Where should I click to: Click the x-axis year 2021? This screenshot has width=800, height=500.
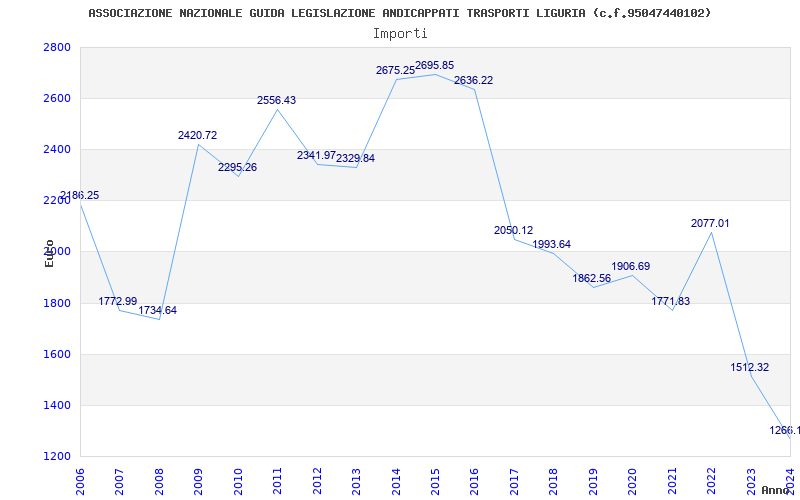(x=672, y=482)
